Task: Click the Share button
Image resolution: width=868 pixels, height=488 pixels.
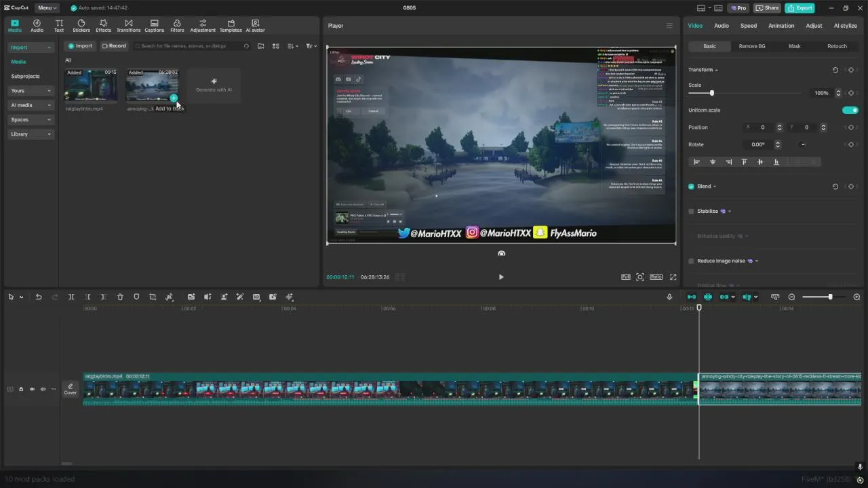Action: 768,8
